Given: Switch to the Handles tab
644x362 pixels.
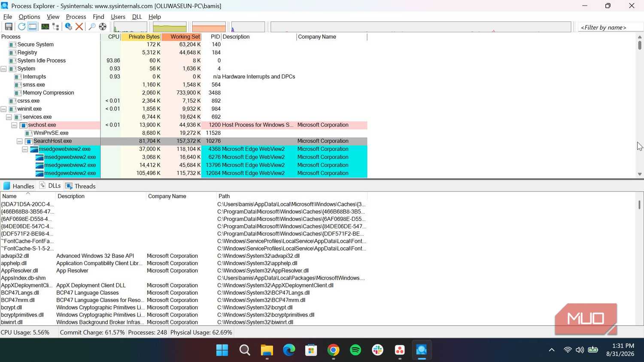Looking at the screenshot, I should click(x=18, y=186).
